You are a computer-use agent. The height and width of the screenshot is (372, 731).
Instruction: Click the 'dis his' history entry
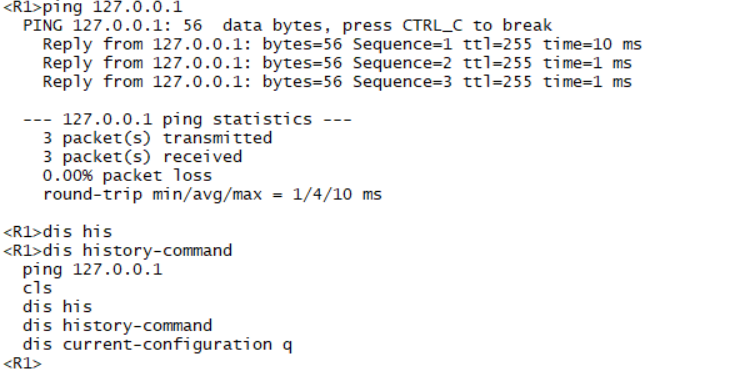click(x=58, y=307)
